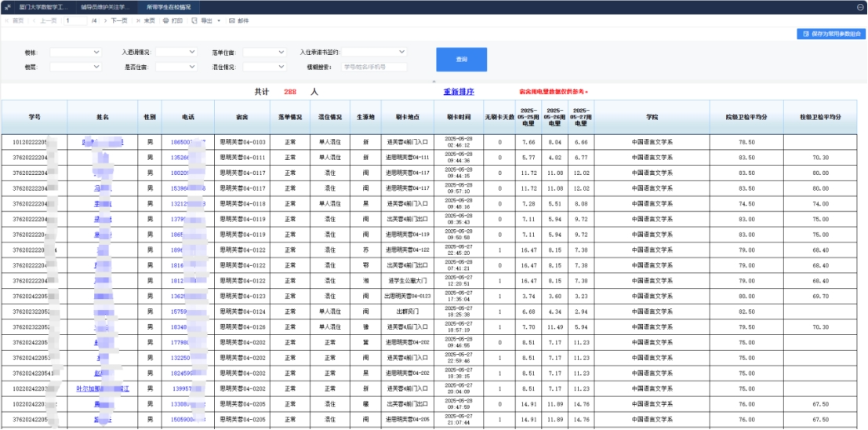Collapse filter panel with small arrow handle
This screenshot has width=868, height=430.
coord(434,82)
